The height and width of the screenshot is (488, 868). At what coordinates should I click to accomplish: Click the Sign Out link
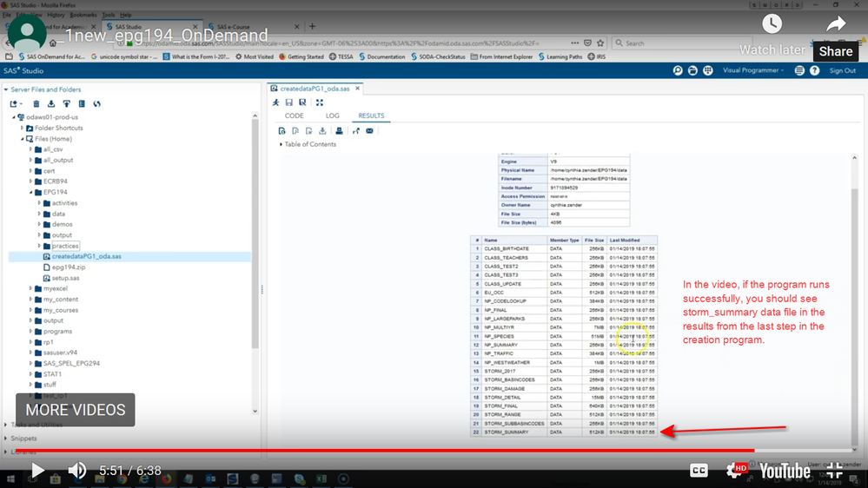(x=843, y=71)
